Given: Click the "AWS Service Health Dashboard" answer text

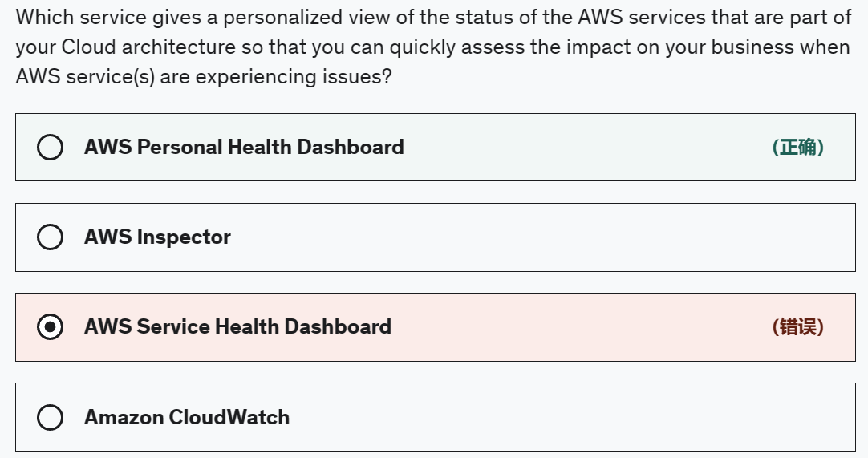Looking at the screenshot, I should [237, 327].
